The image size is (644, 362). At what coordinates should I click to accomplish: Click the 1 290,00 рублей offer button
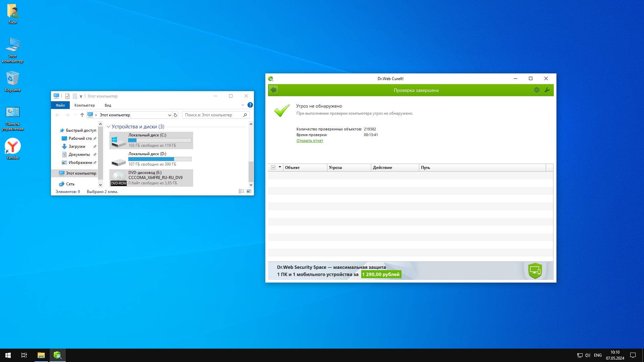(x=381, y=275)
